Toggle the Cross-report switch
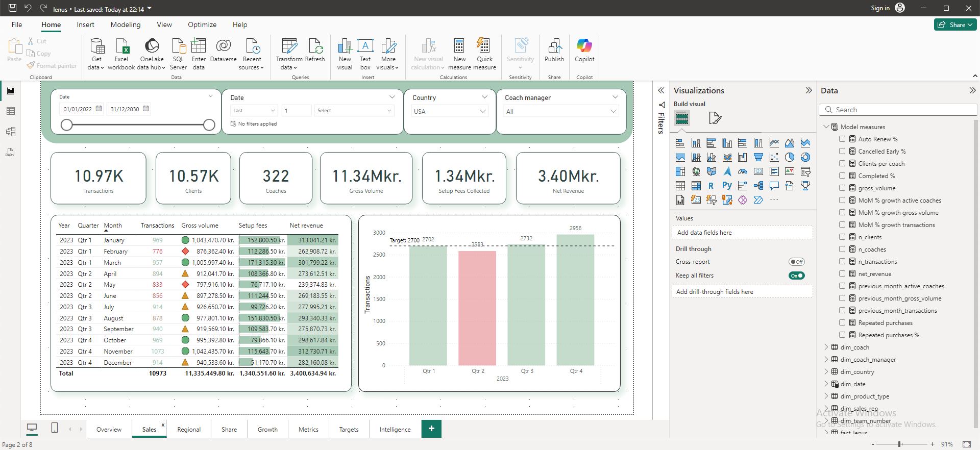Image resolution: width=980 pixels, height=450 pixels. tap(797, 262)
